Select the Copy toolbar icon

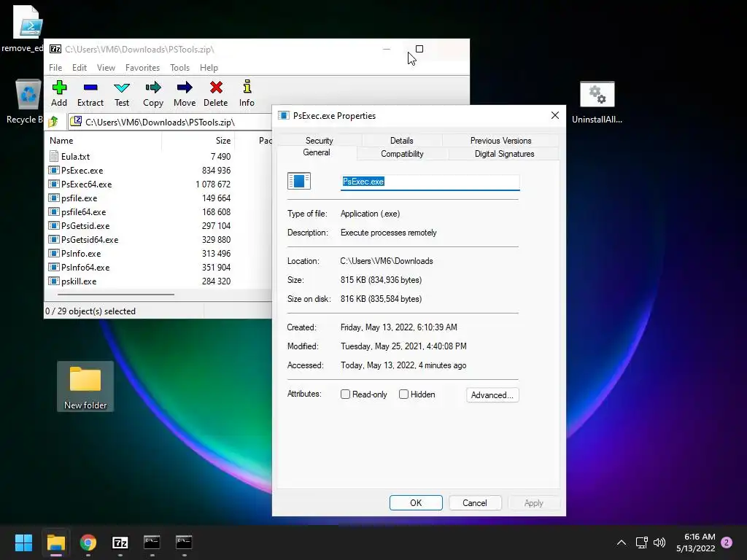point(153,87)
